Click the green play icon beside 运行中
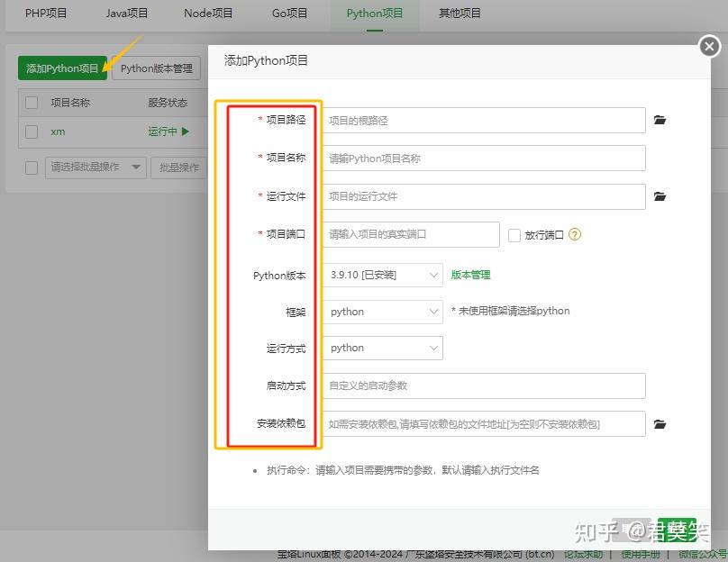 click(x=186, y=131)
